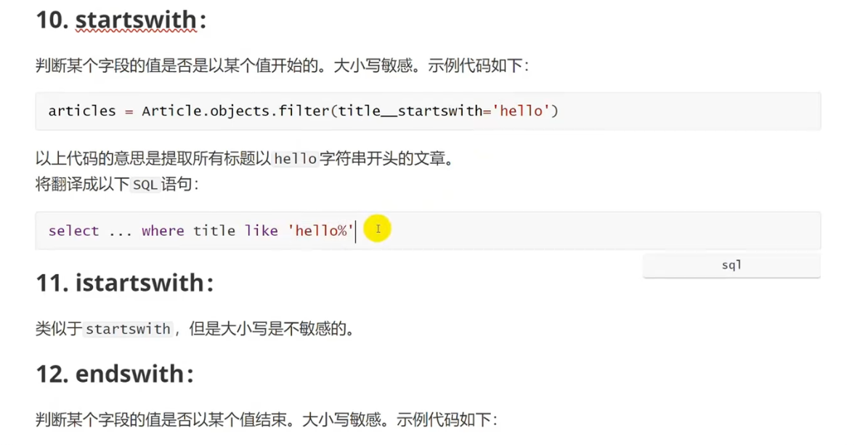Click the "select" keyword in SQL block

[73, 230]
